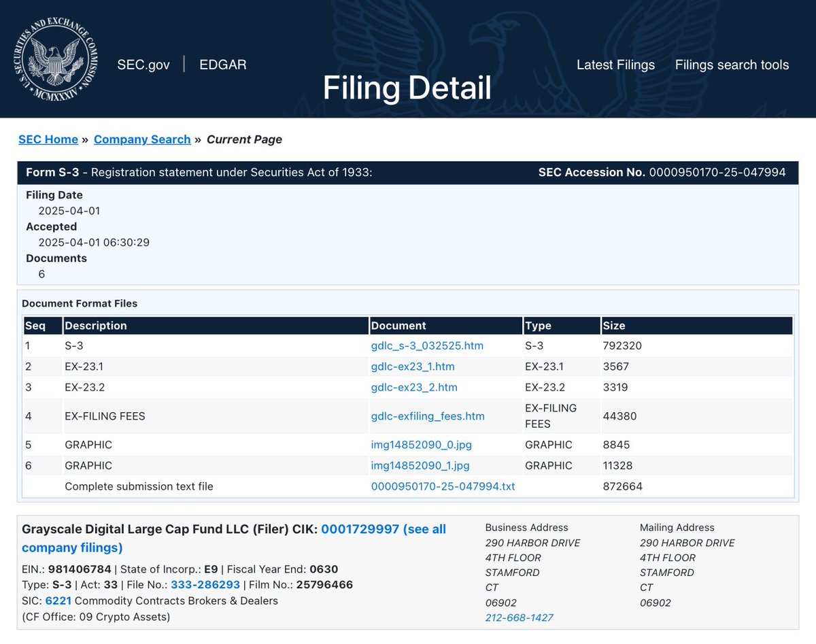Select accession number 0000950170-25-047994 in header

(717, 172)
